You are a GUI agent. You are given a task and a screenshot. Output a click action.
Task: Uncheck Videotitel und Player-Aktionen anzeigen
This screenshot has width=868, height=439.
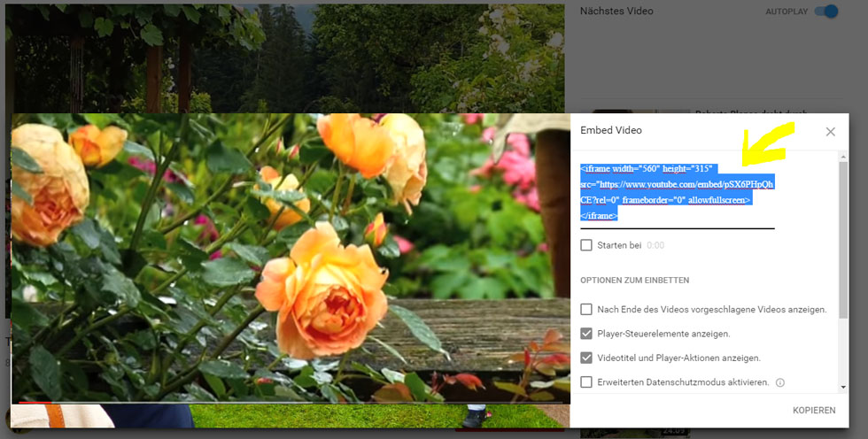[x=586, y=358]
